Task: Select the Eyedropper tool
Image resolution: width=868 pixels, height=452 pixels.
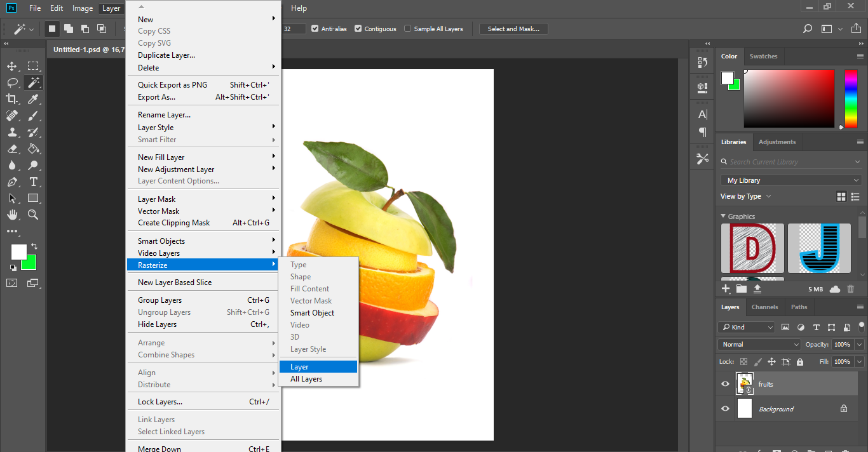Action: [33, 98]
